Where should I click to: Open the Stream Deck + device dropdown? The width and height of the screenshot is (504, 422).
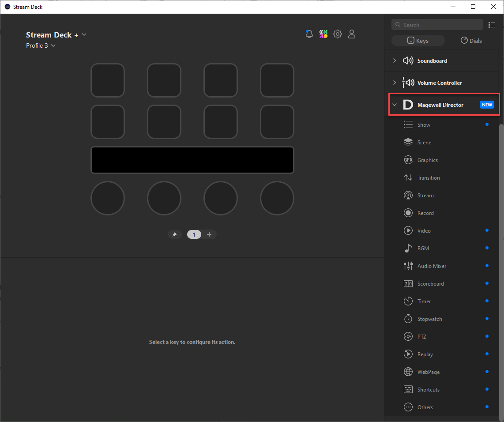point(84,35)
